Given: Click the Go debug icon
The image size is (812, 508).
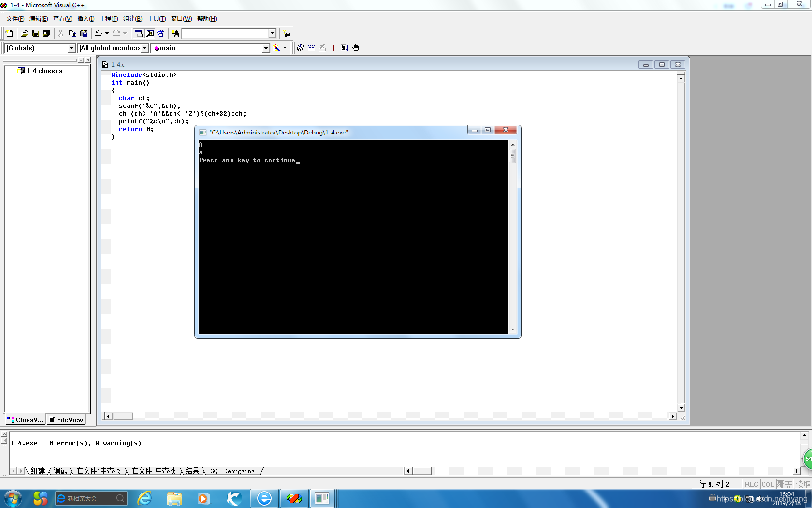Looking at the screenshot, I should (345, 48).
